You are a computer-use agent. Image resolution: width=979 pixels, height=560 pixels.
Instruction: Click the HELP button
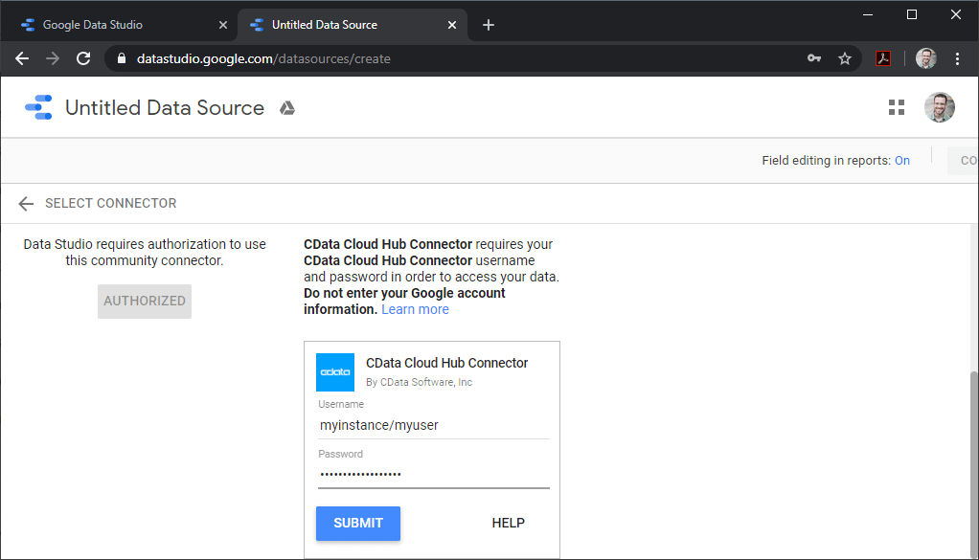click(x=508, y=523)
